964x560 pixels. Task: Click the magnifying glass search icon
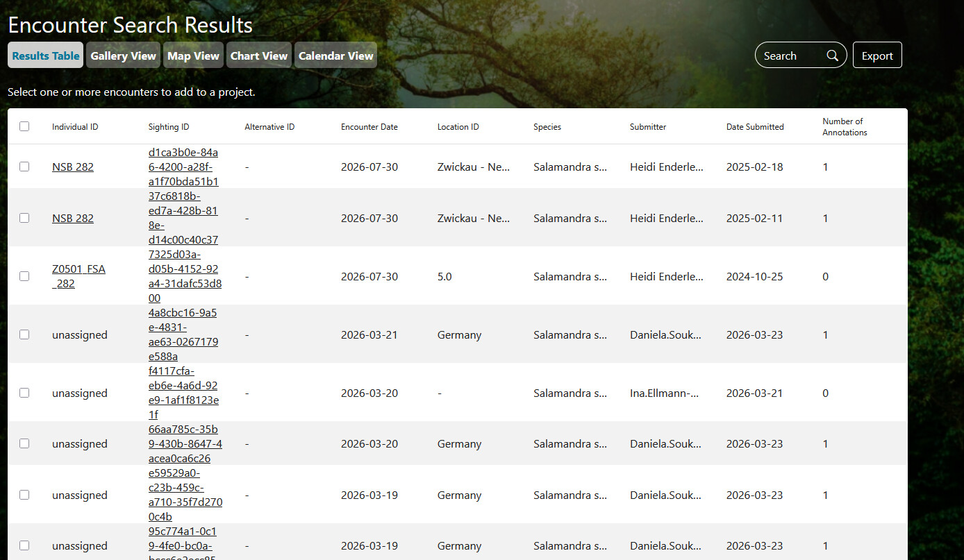tap(832, 56)
